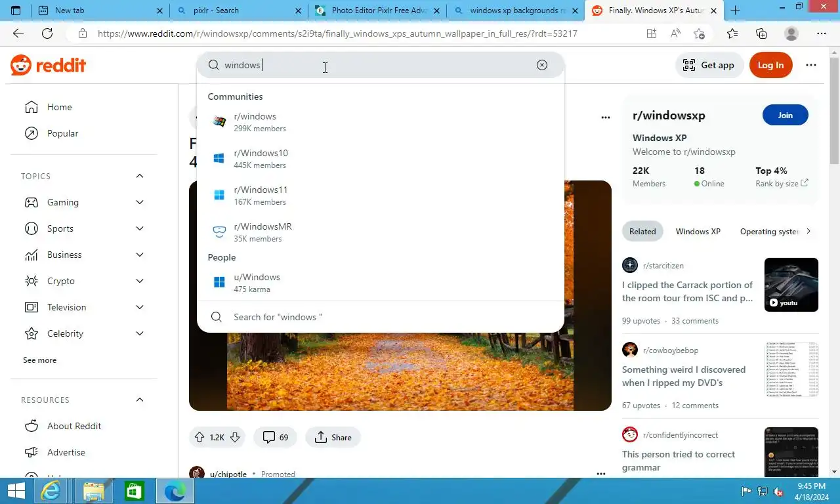
Task: Open the Favorites list
Action: click(732, 33)
